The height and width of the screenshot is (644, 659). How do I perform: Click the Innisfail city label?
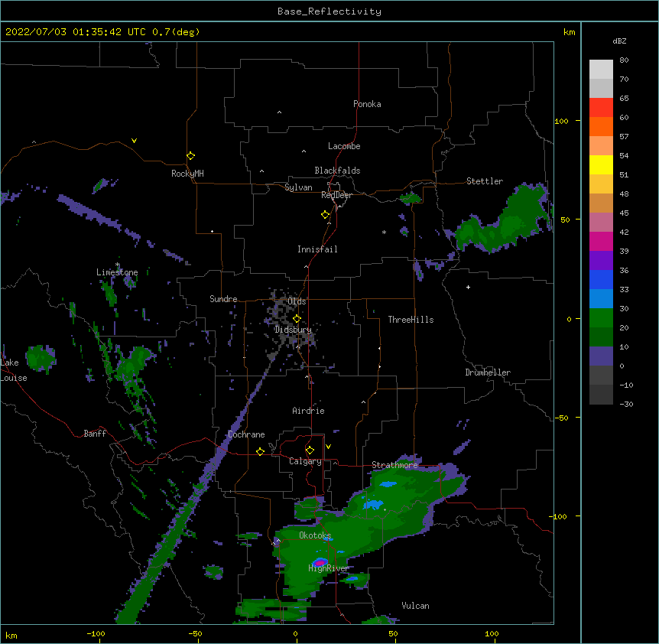(x=317, y=249)
